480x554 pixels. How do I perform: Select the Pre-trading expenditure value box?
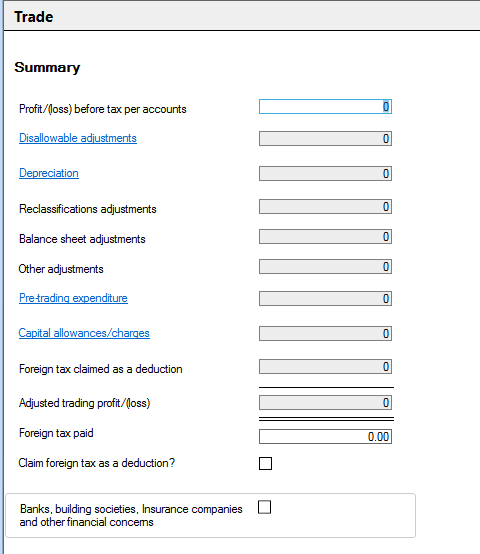325,299
